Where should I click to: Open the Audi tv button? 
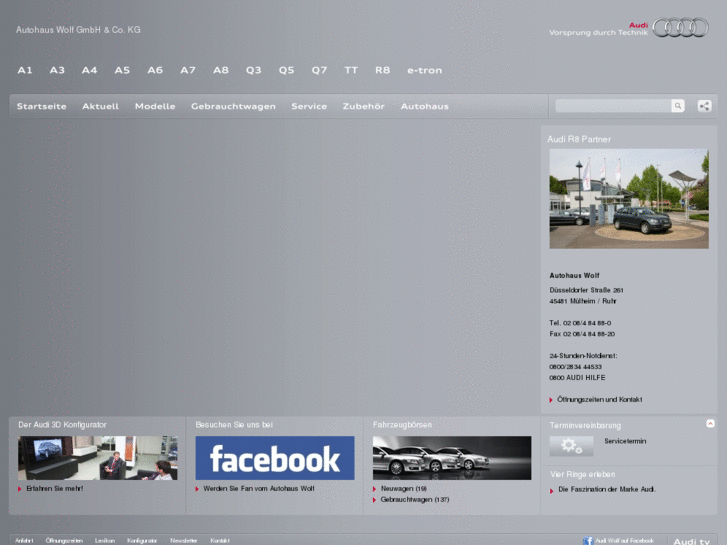click(691, 541)
